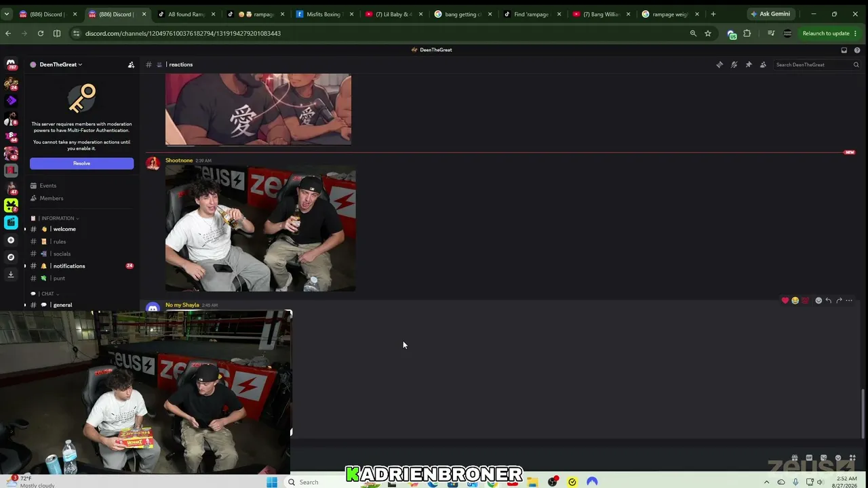Open the Discover servers compass icon
The width and height of the screenshot is (868, 488).
[x=11, y=257]
